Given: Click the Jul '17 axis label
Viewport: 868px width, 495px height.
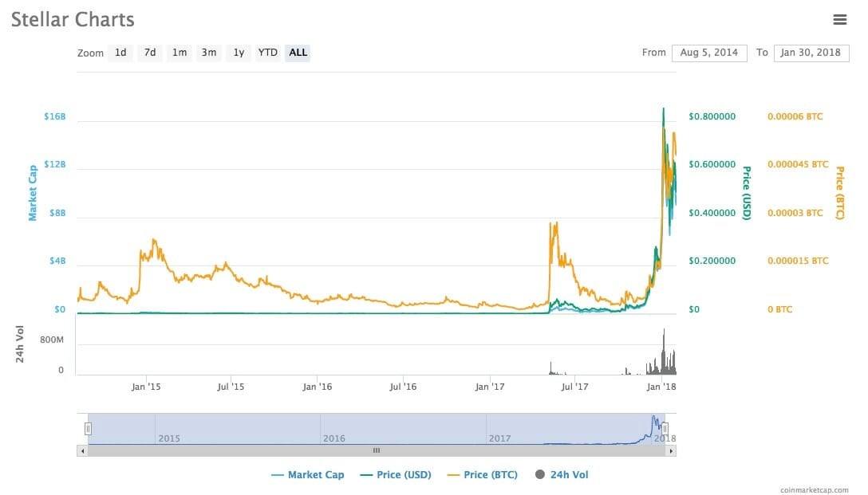Looking at the screenshot, I should [x=574, y=387].
